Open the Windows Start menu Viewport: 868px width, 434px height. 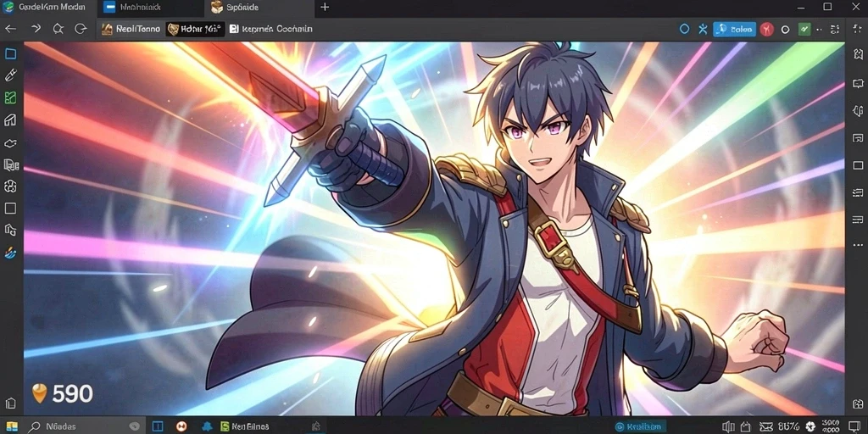coord(11,426)
